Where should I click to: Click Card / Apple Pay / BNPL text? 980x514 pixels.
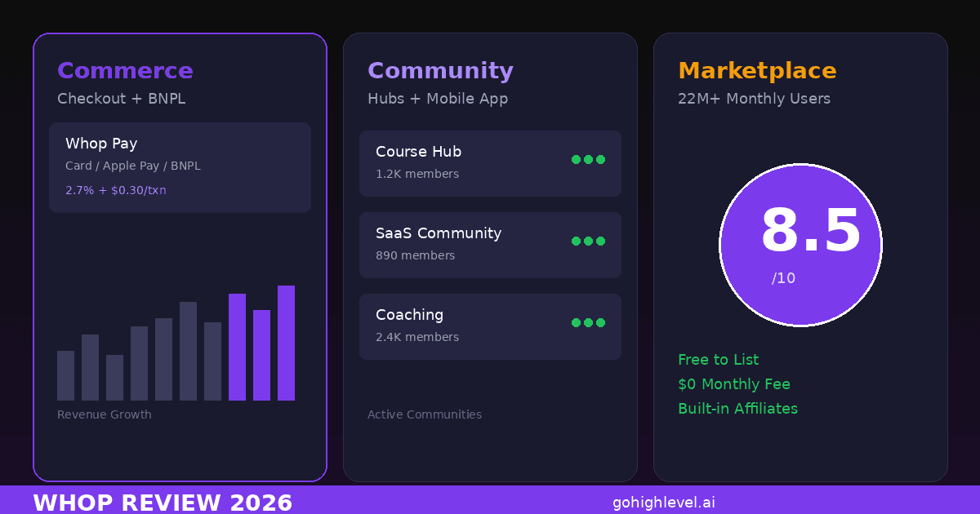pos(133,166)
